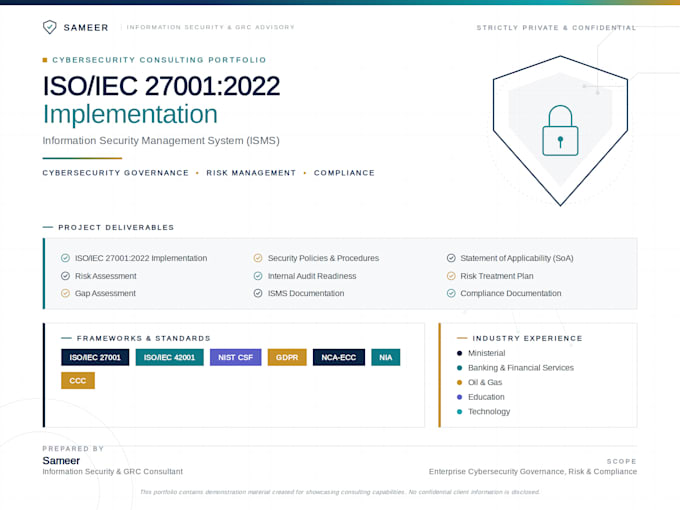The image size is (680, 510).
Task: Click the CCC framework badge
Action: click(78, 381)
